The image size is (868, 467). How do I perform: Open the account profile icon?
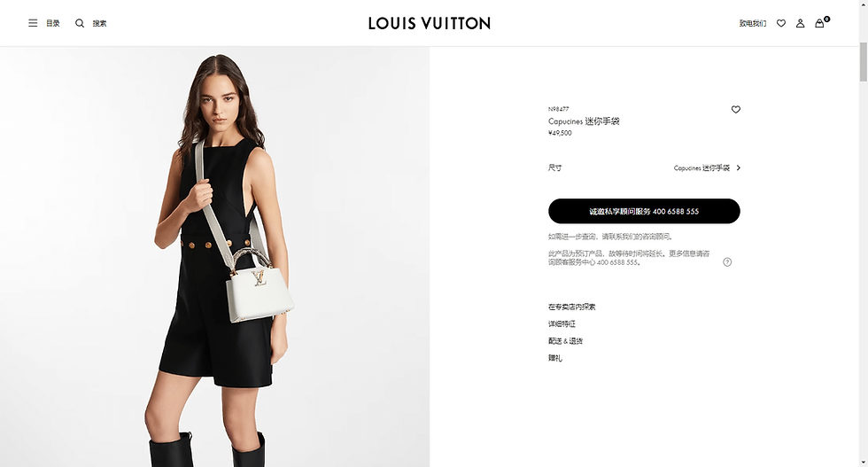click(x=800, y=23)
